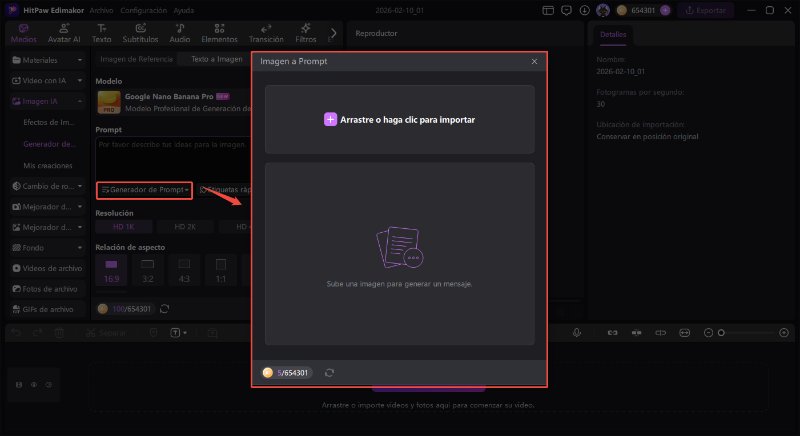Click the microphone voiceover icon
The width and height of the screenshot is (800, 436).
pyautogui.click(x=577, y=332)
